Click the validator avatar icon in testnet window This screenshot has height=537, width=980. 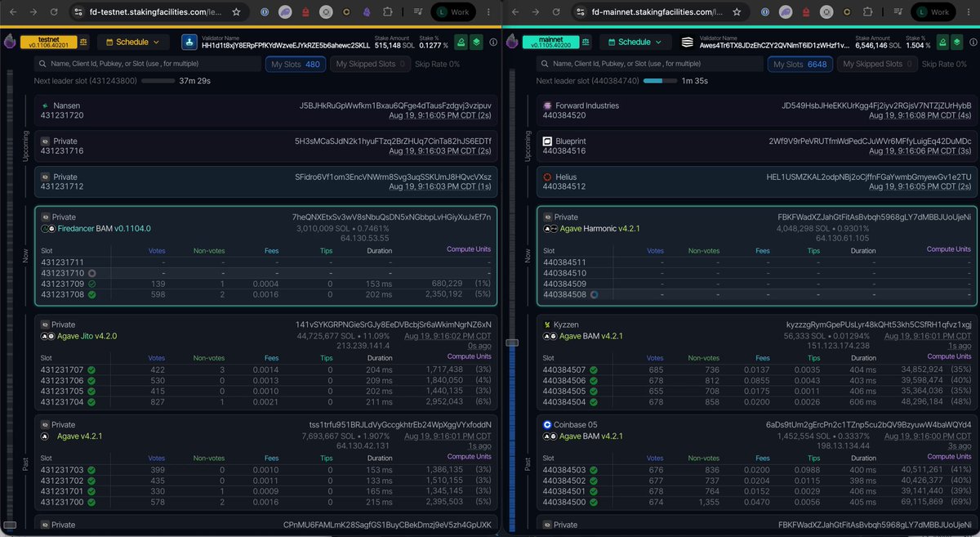(x=189, y=42)
